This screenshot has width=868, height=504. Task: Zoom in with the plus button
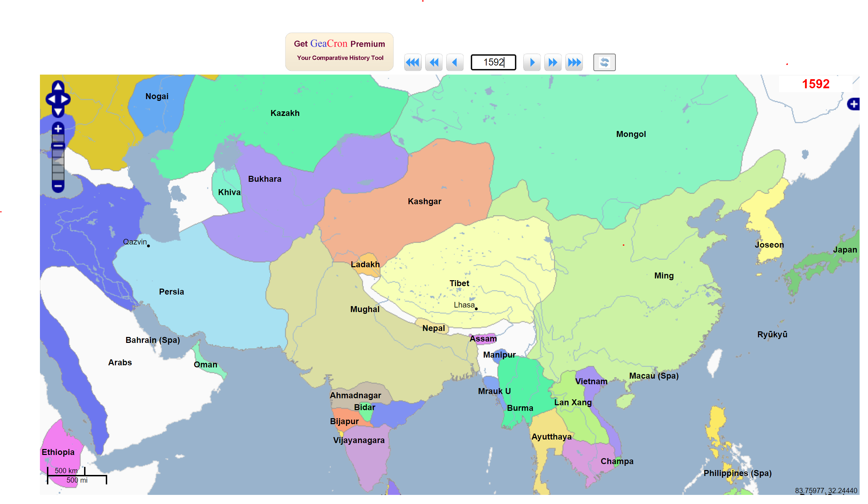[58, 129]
